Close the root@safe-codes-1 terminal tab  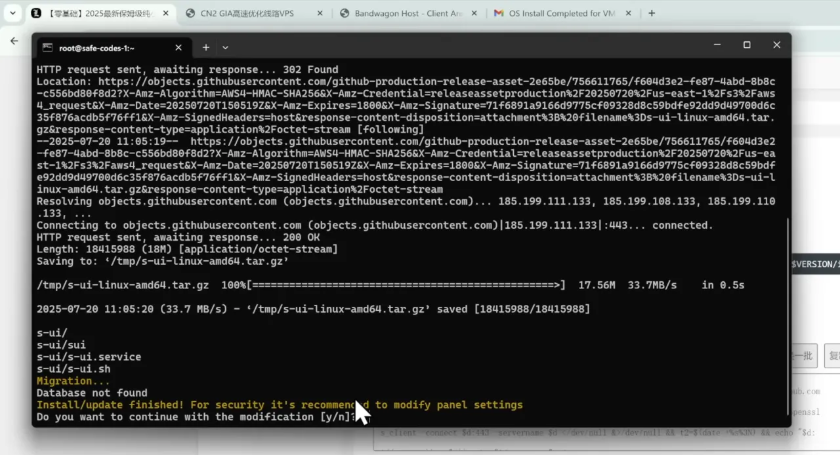click(178, 48)
